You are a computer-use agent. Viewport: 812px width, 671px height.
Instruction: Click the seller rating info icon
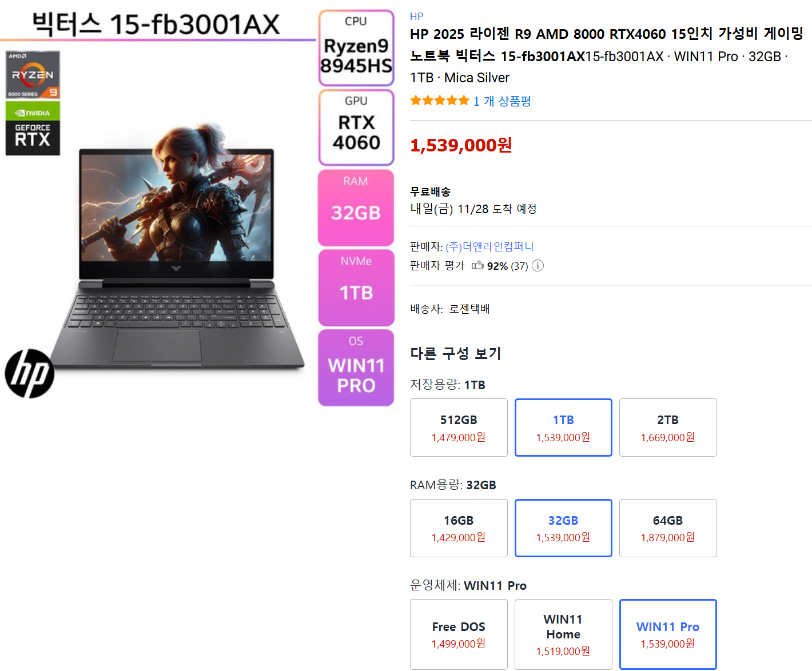(x=538, y=266)
